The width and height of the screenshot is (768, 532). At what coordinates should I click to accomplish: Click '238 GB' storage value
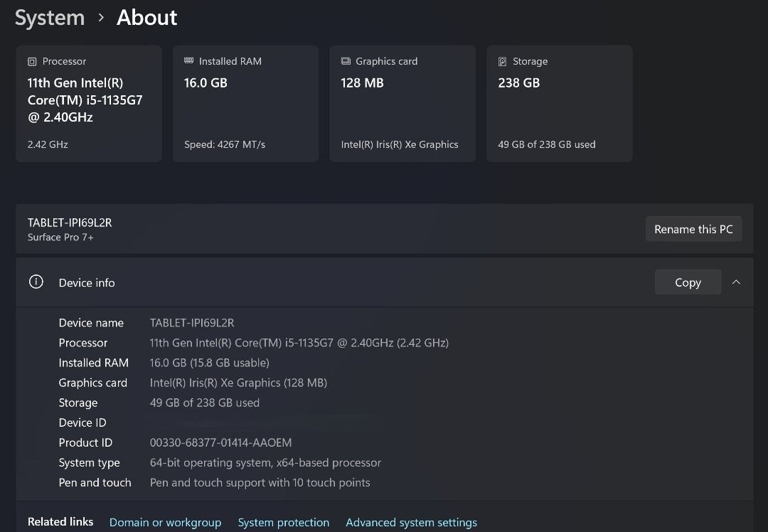(x=519, y=83)
